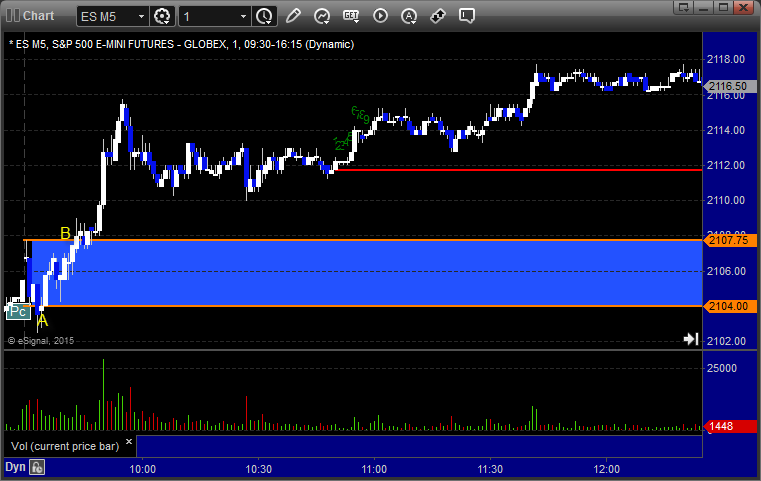The height and width of the screenshot is (481, 761).
Task: Click the 2106.00 price axis label
Action: [x=726, y=271]
